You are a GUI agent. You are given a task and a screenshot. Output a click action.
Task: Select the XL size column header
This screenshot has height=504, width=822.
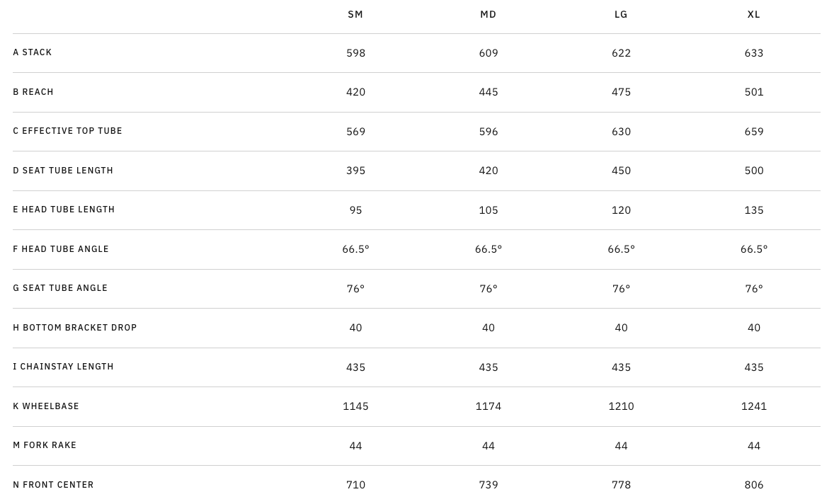[x=754, y=14]
